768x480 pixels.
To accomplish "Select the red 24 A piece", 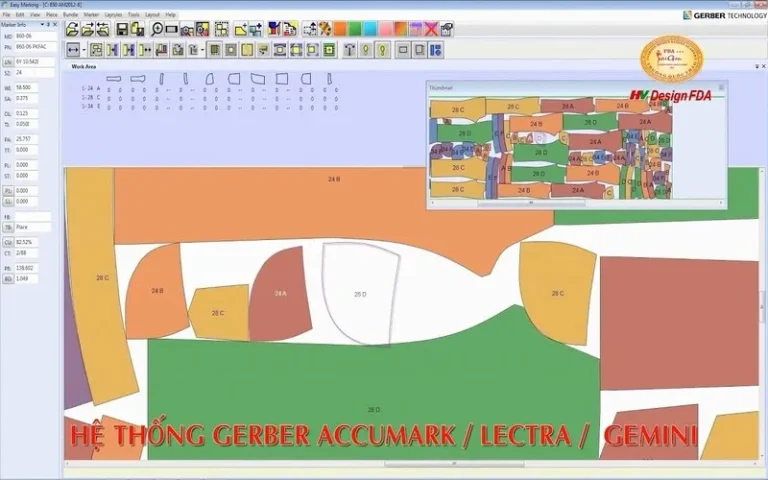I will [x=280, y=293].
